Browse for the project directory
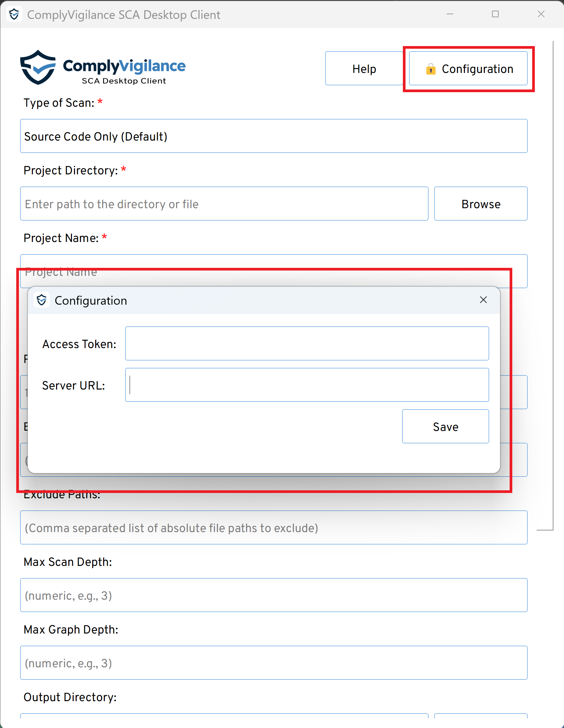Screen dimensions: 564x728 click(480, 204)
